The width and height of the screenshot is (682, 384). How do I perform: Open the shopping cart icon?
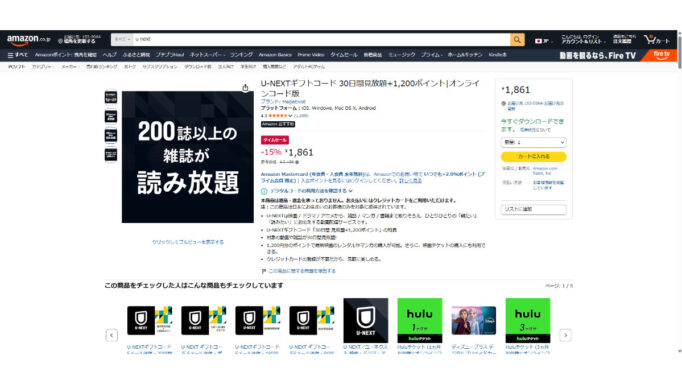[x=657, y=40]
